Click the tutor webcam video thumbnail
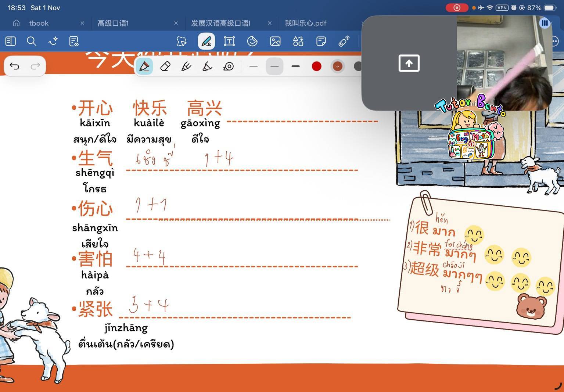This screenshot has height=392, width=564. point(503,62)
